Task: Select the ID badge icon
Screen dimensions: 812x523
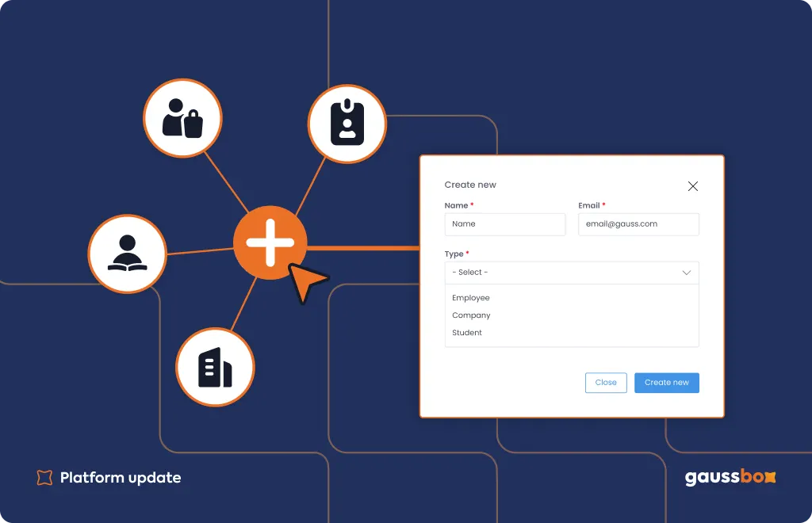Action: point(347,124)
